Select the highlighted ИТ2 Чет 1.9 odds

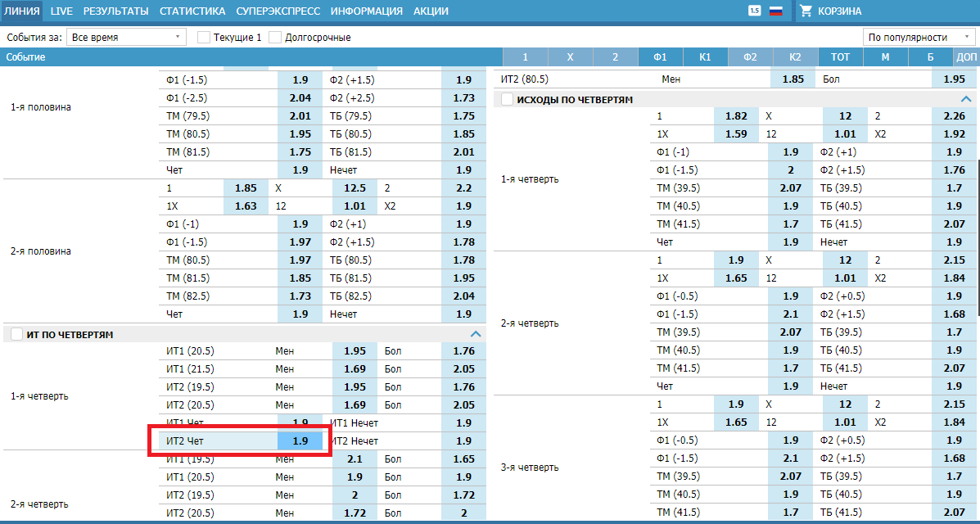[300, 441]
